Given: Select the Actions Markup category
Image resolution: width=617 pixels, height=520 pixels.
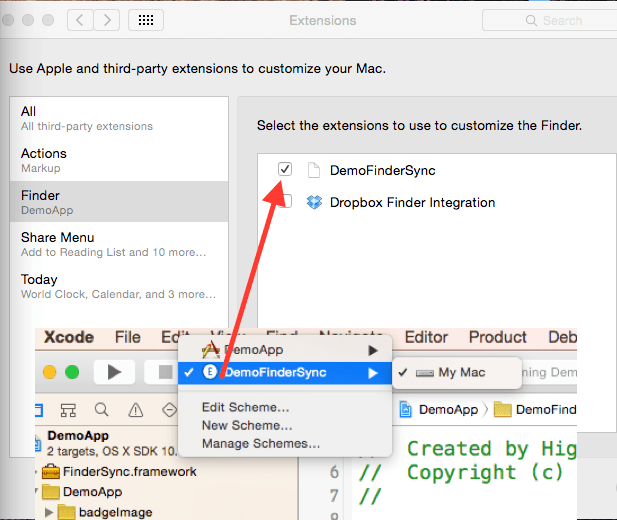Looking at the screenshot, I should coord(119,160).
